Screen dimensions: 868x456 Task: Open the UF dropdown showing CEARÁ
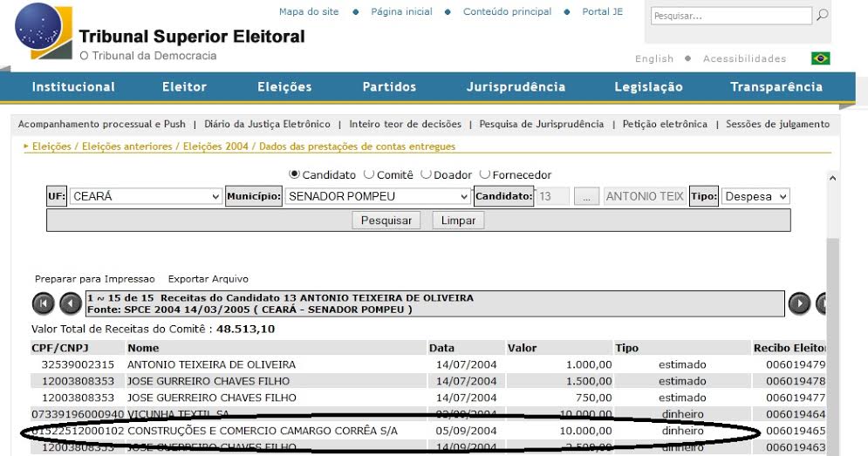tap(146, 197)
